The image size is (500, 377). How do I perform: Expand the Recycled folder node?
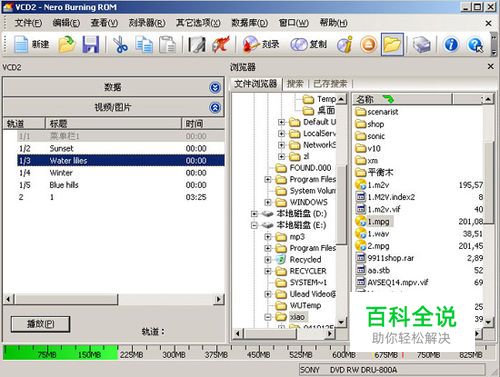tap(268, 260)
